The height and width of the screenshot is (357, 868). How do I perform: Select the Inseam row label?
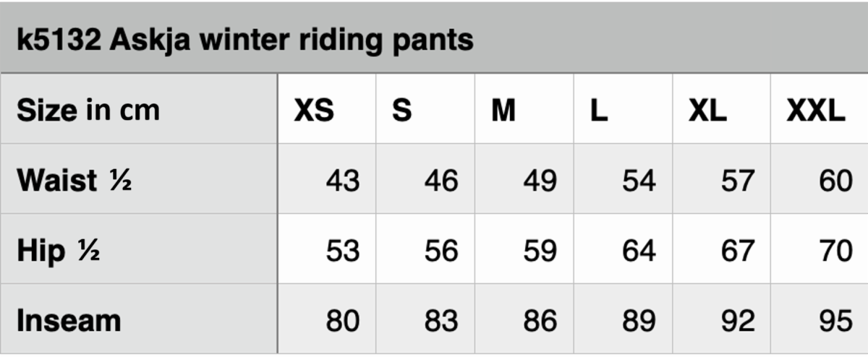69,320
